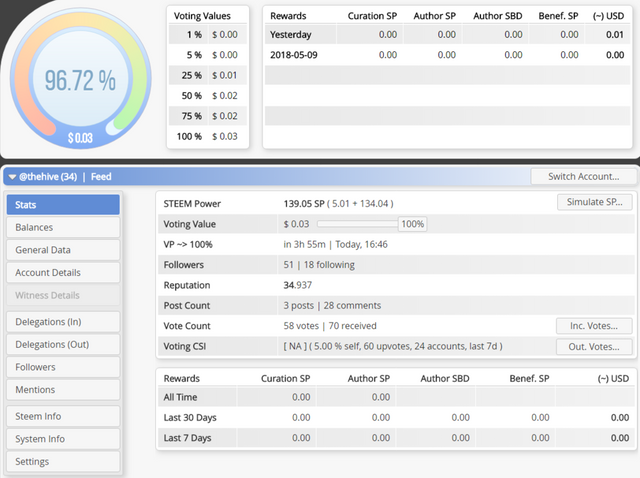Select the Witness Details tab
The image size is (640, 478).
[63, 295]
